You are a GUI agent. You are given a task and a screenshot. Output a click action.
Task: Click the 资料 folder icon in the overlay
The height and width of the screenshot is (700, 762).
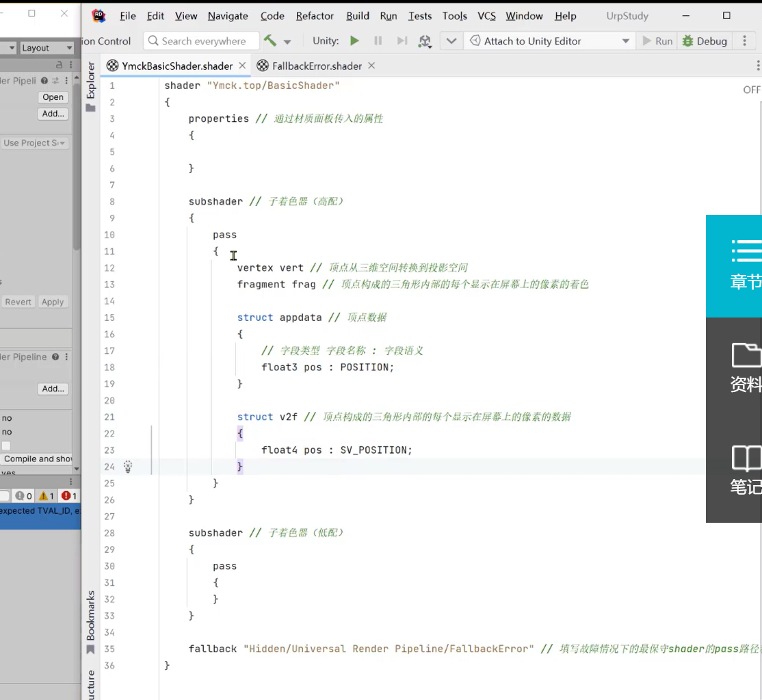click(x=746, y=355)
